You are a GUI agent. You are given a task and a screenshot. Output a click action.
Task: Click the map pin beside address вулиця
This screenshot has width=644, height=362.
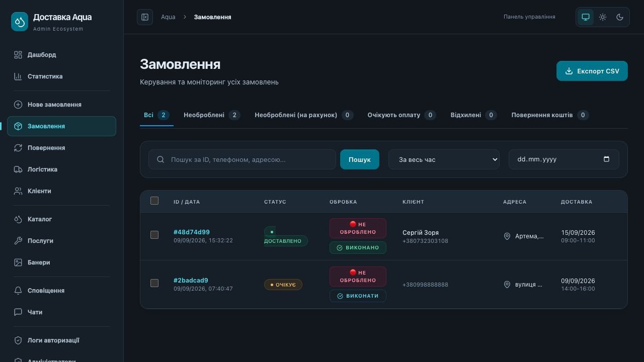507,285
